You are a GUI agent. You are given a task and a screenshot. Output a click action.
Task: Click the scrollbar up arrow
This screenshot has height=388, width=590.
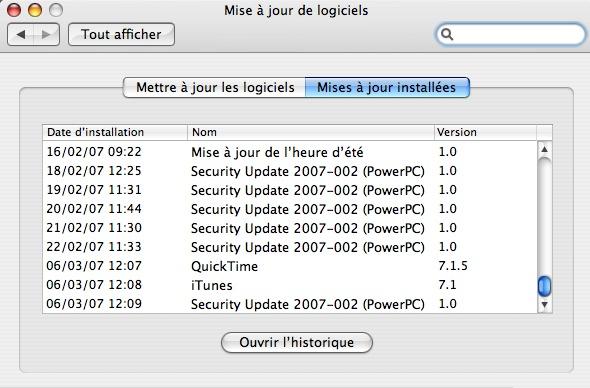coord(544,149)
